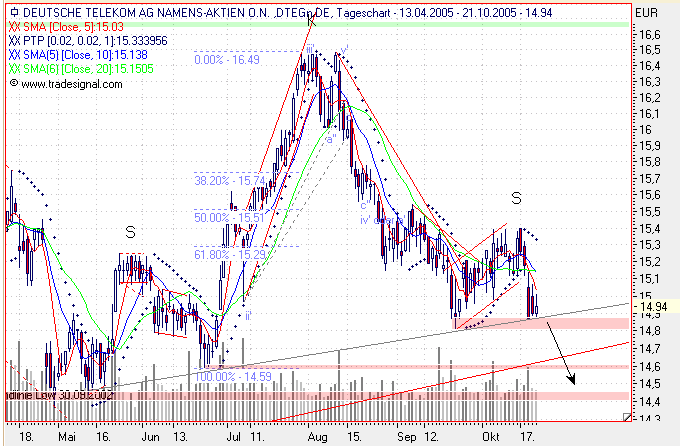Click the wave label iv' oder a'

383,220
